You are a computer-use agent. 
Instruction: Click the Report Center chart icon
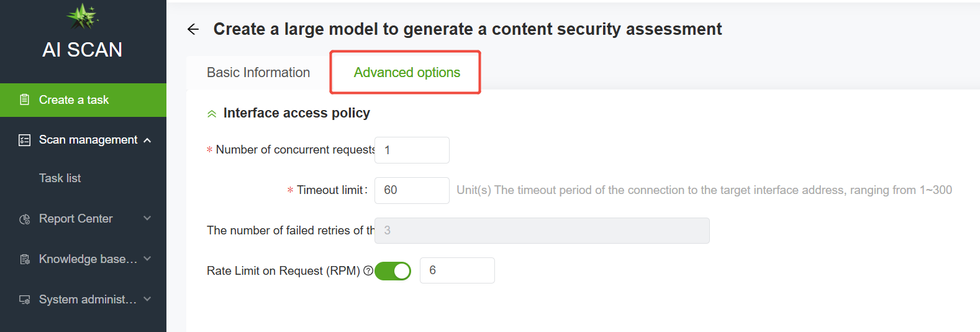click(x=25, y=219)
